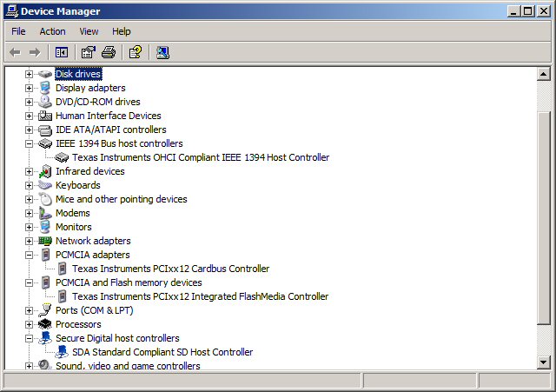Open the Help toolbar icon
The height and width of the screenshot is (392, 556).
pos(136,52)
